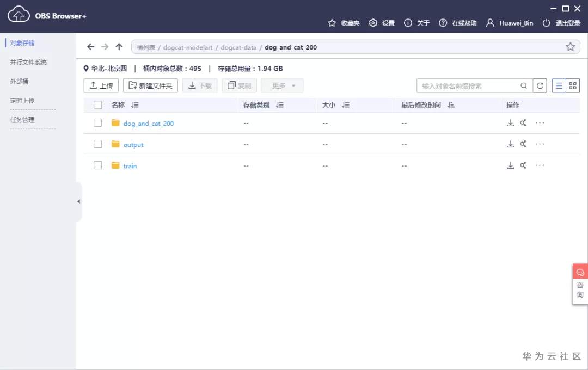Star the current path as favorite

tap(571, 47)
